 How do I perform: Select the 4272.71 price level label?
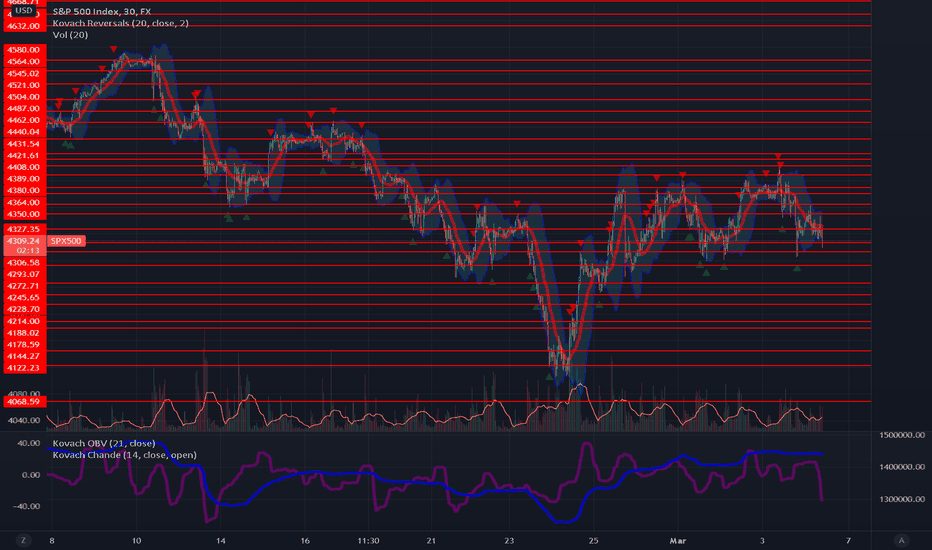click(24, 286)
